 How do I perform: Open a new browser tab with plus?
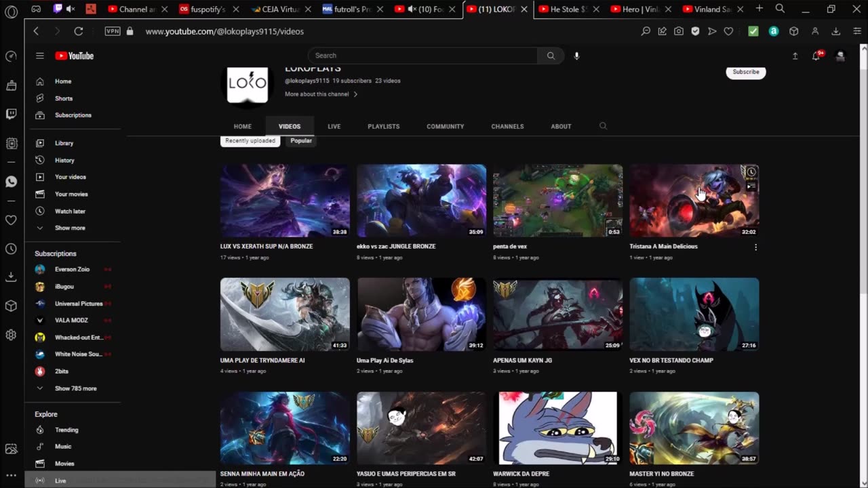click(x=759, y=9)
